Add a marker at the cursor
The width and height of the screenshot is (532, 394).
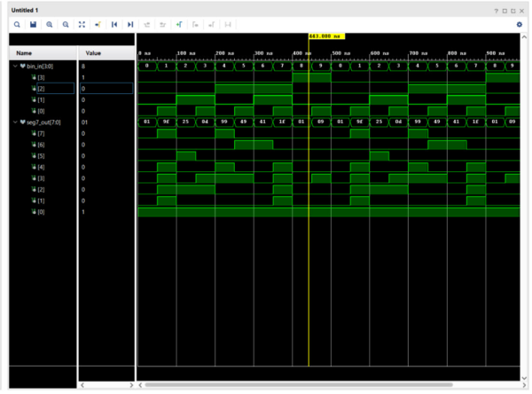(179, 25)
